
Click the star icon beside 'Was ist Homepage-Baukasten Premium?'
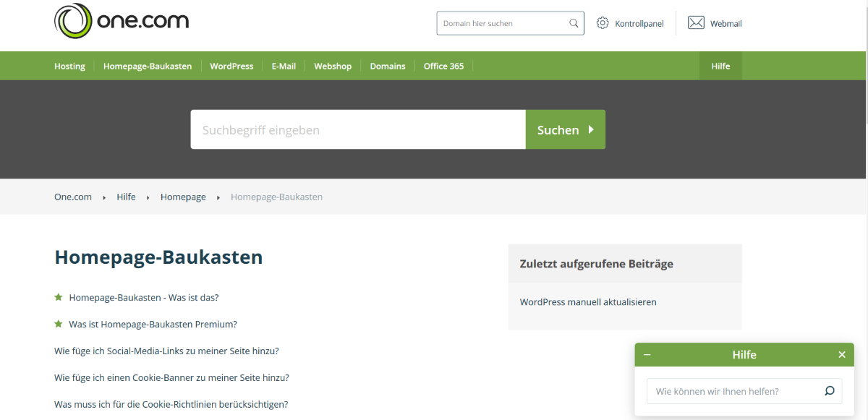(x=59, y=324)
